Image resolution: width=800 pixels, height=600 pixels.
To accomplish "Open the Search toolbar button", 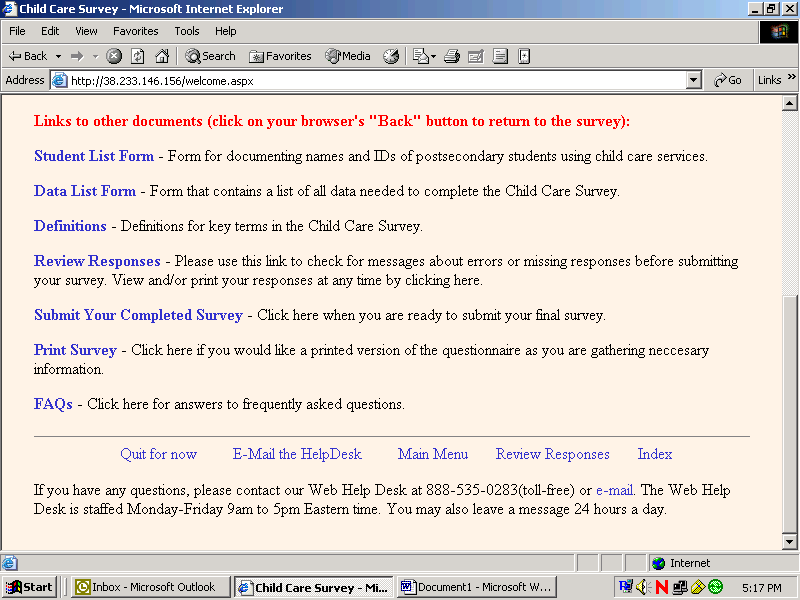I will tap(210, 56).
